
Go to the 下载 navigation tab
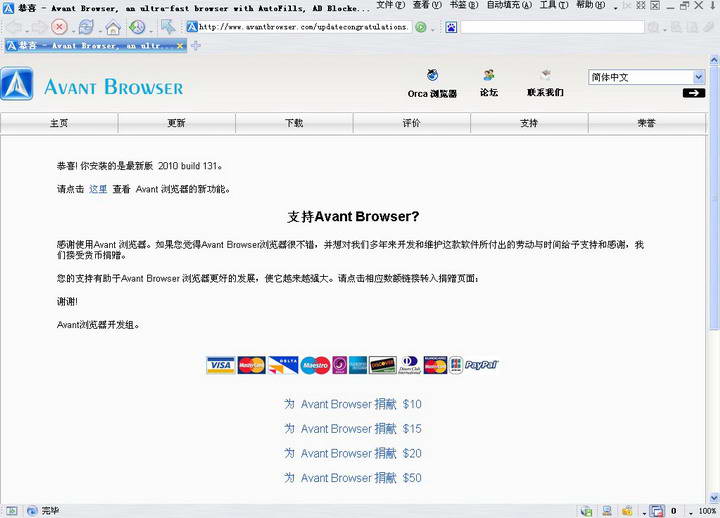pos(294,123)
